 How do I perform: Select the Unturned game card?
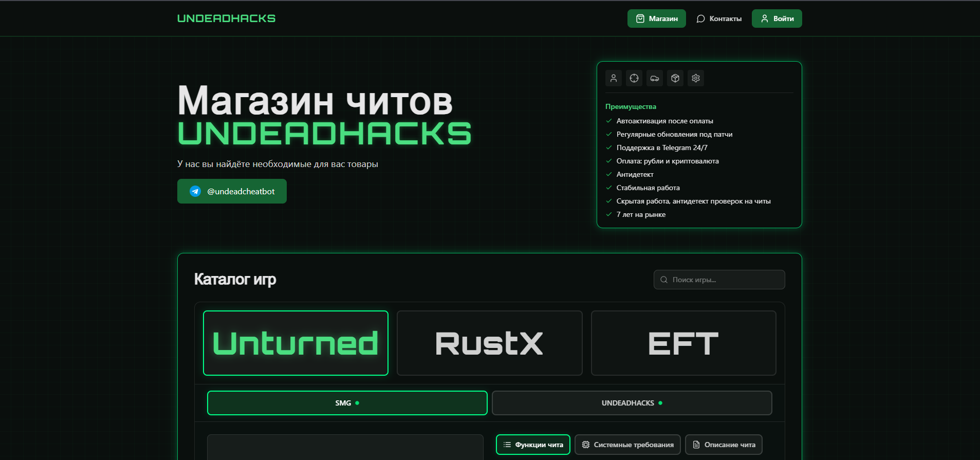295,343
